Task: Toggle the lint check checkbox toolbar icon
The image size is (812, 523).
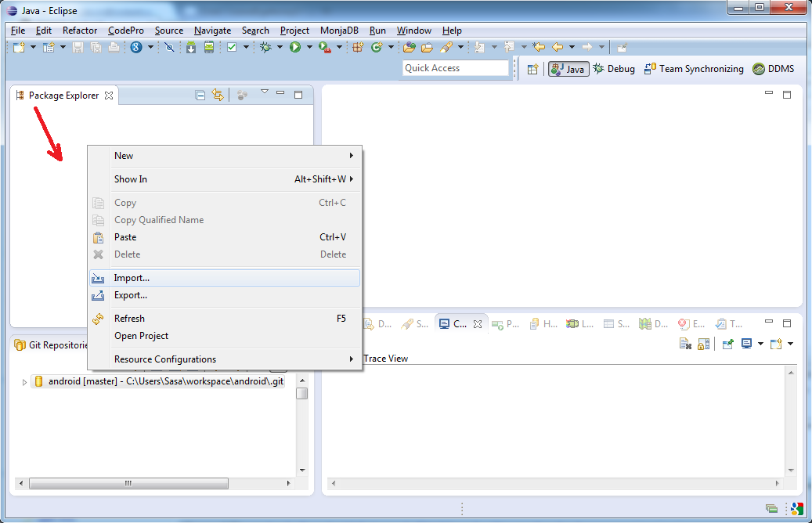Action: pyautogui.click(x=232, y=48)
